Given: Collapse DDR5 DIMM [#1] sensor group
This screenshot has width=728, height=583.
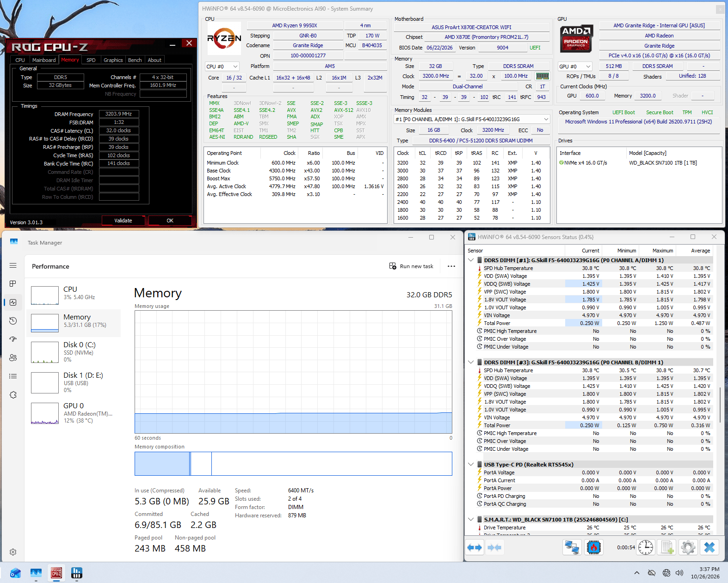Looking at the screenshot, I should tap(471, 260).
